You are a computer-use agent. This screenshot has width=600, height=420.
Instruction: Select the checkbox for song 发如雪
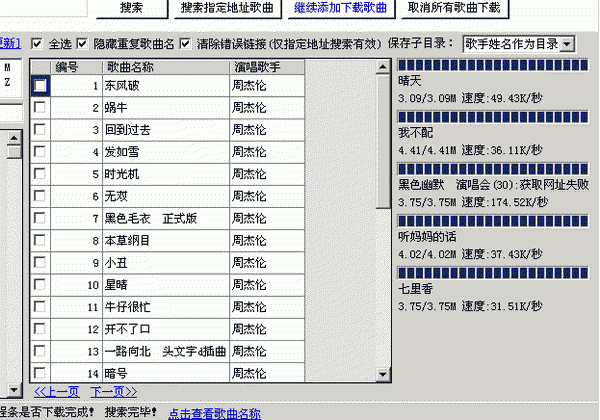coord(40,152)
